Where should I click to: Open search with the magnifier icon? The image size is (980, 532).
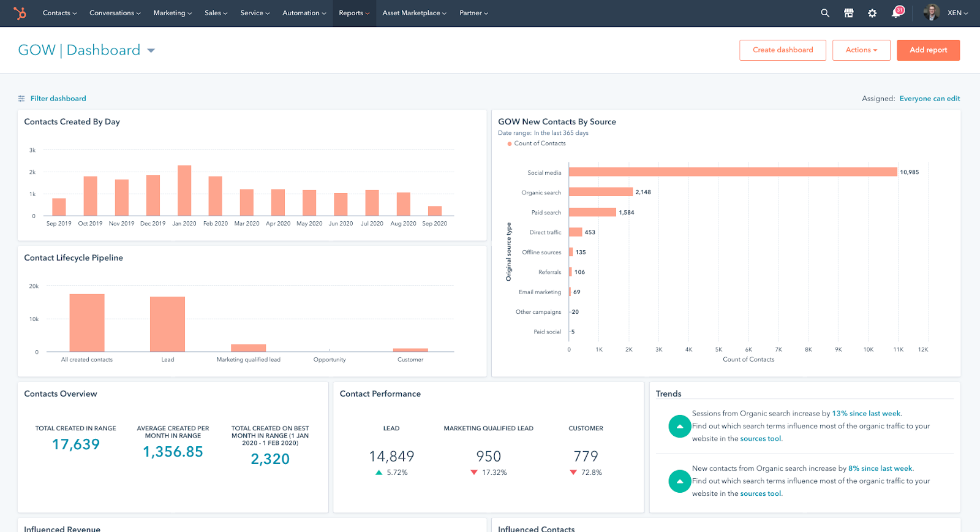[x=825, y=13]
